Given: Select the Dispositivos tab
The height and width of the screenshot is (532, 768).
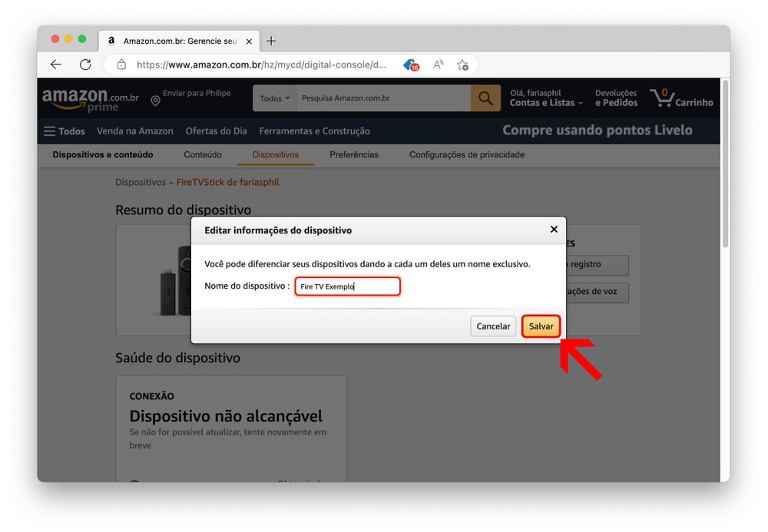Looking at the screenshot, I should (275, 154).
